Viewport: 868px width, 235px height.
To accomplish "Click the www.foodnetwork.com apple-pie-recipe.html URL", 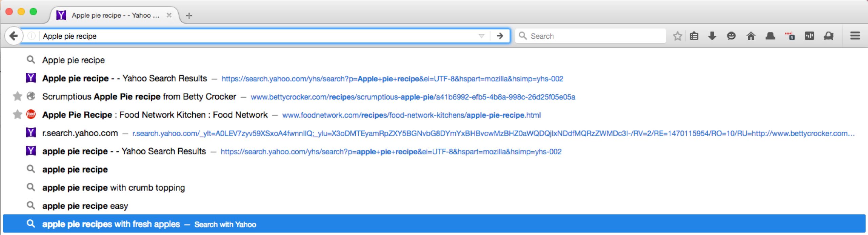I will pyautogui.click(x=412, y=115).
